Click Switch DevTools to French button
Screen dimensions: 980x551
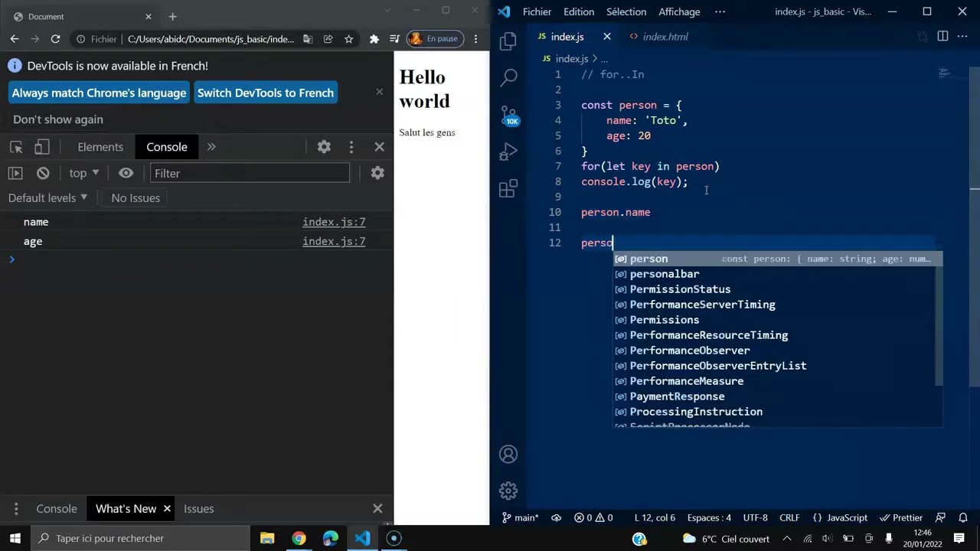pyautogui.click(x=266, y=93)
